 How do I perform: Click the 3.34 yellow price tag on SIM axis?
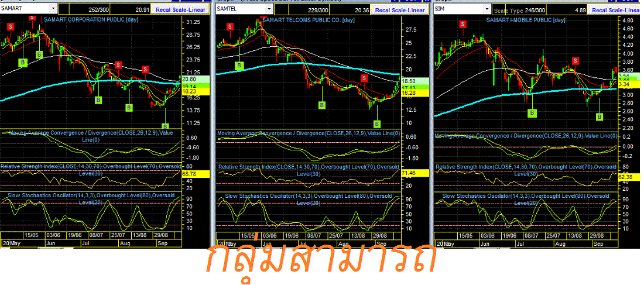click(x=629, y=84)
